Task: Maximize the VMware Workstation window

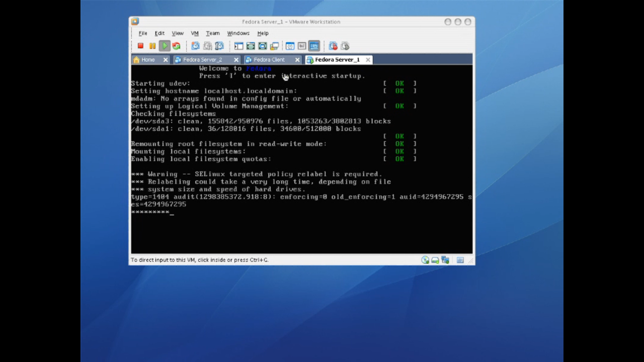Action: [x=458, y=22]
